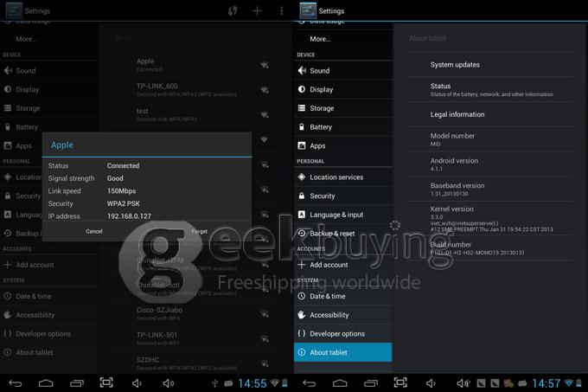Image resolution: width=588 pixels, height=392 pixels.
Task: Tap volume up icon in left screen
Action: 169,383
